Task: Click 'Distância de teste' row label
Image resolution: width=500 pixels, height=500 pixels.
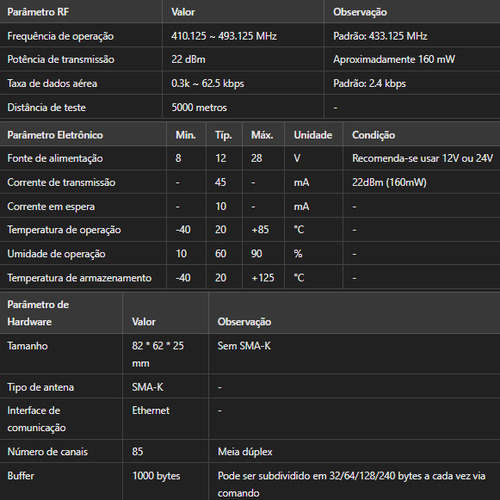Action: tap(47, 107)
